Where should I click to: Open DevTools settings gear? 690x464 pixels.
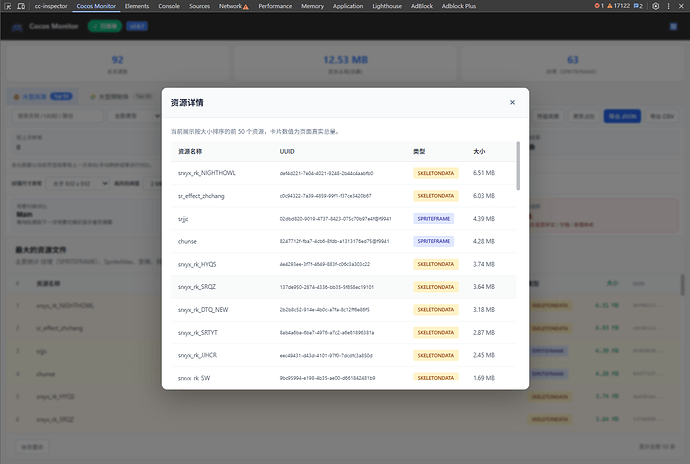point(656,6)
